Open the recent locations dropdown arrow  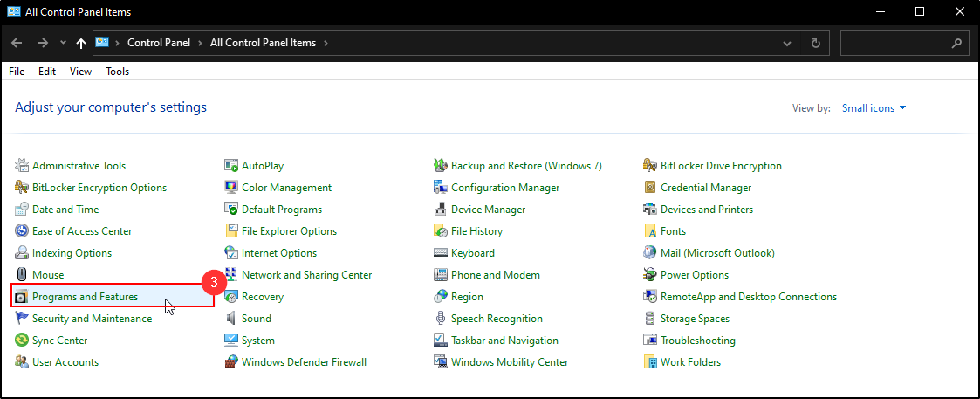click(x=63, y=43)
